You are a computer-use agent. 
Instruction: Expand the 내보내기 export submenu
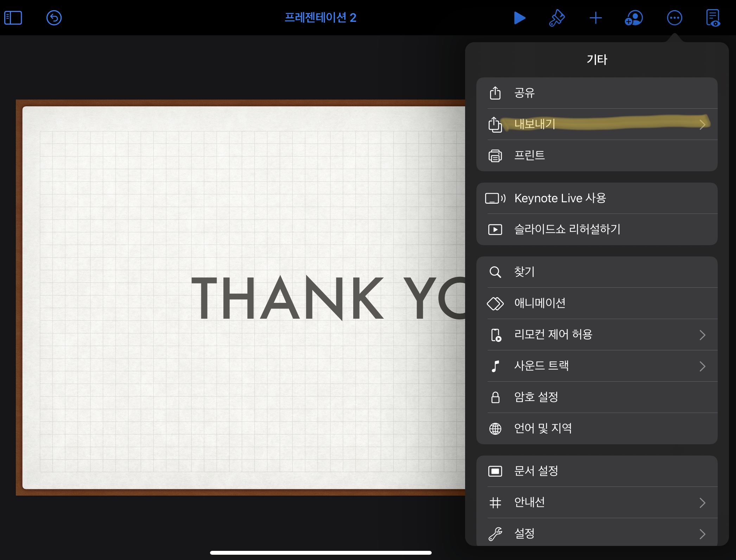597,124
